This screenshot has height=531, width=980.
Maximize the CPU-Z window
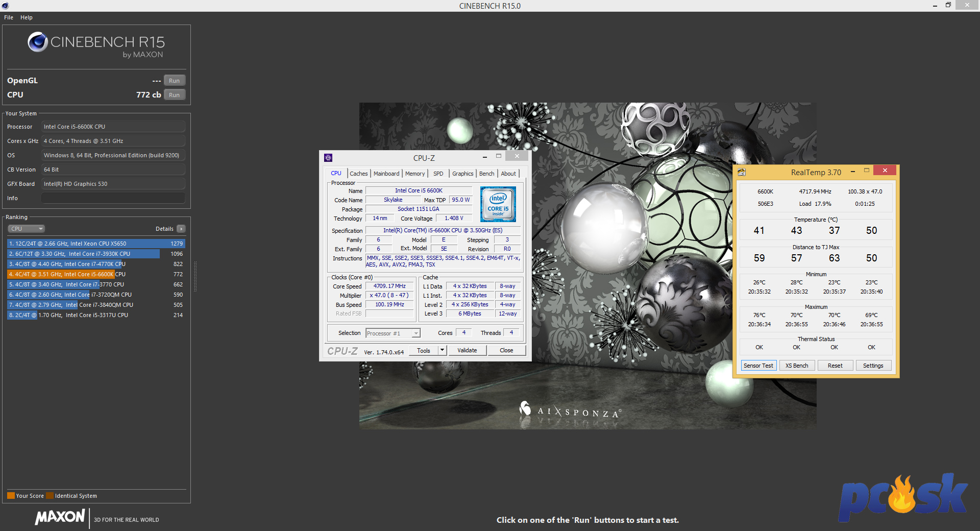click(499, 156)
